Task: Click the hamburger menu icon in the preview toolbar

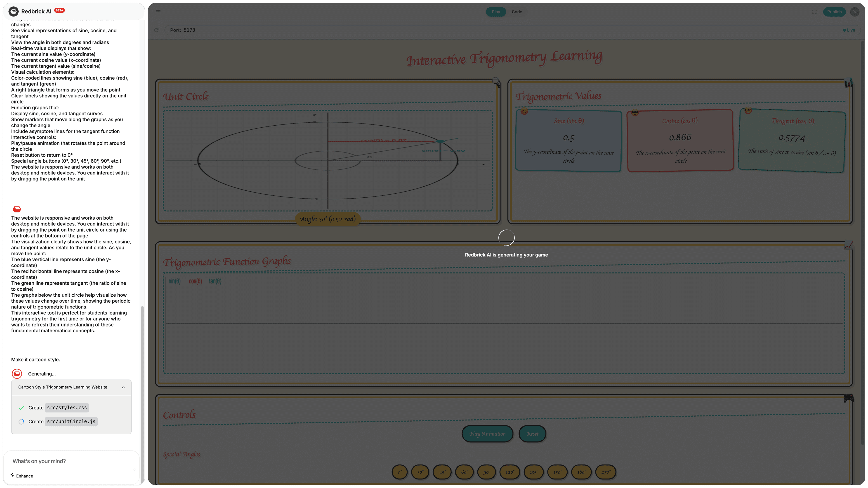Action: click(158, 12)
